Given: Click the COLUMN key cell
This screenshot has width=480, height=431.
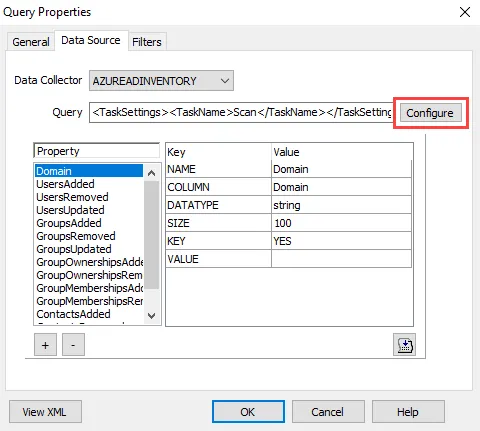Looking at the screenshot, I should 219,187.
